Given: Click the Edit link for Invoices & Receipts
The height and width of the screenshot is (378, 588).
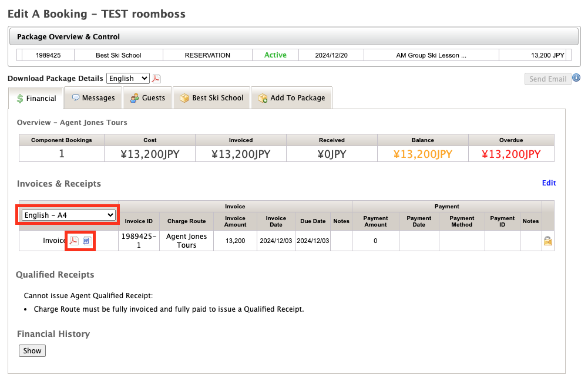Looking at the screenshot, I should tap(549, 183).
